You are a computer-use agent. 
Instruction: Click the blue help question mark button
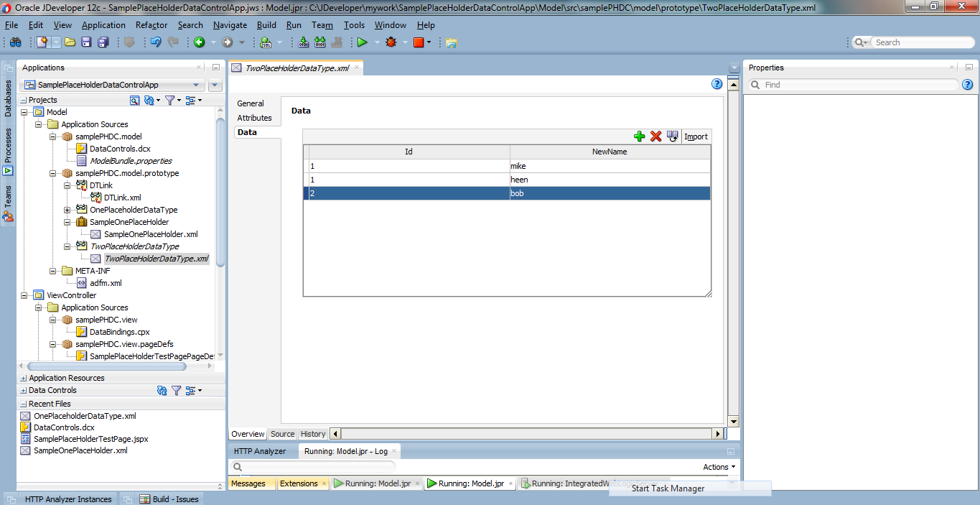tap(716, 84)
